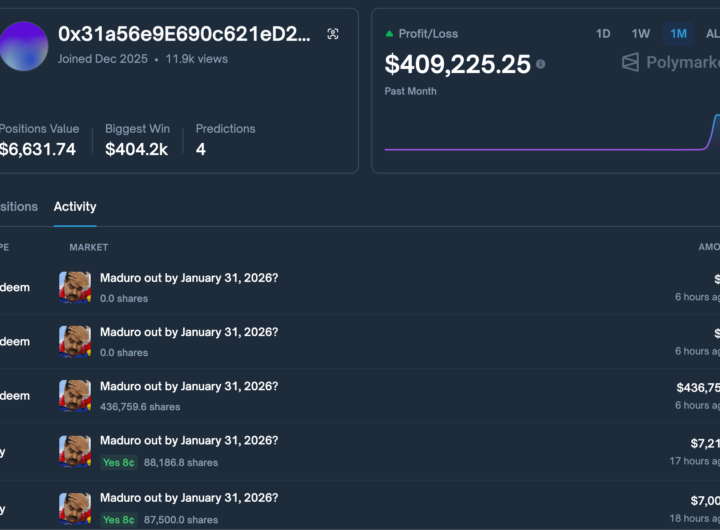Click the wallet address heading 0x31a56e9E690c621eD2
The height and width of the screenshot is (530, 720).
click(x=184, y=34)
